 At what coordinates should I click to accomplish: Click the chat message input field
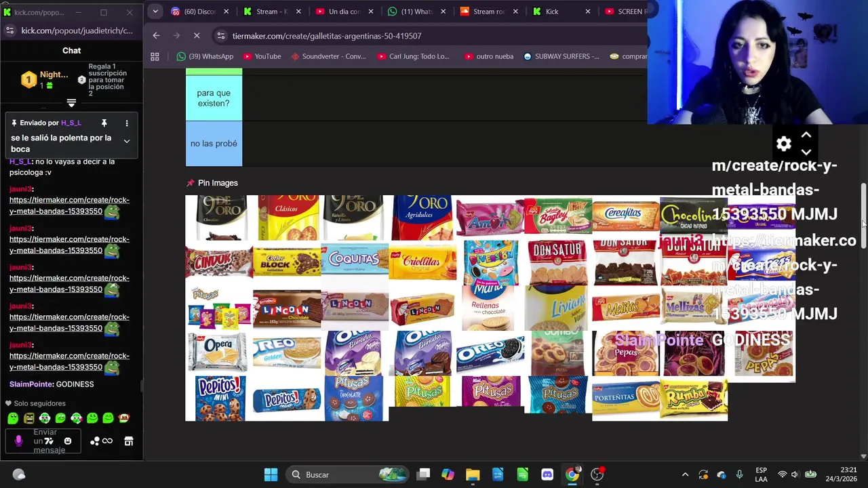[x=44, y=441]
